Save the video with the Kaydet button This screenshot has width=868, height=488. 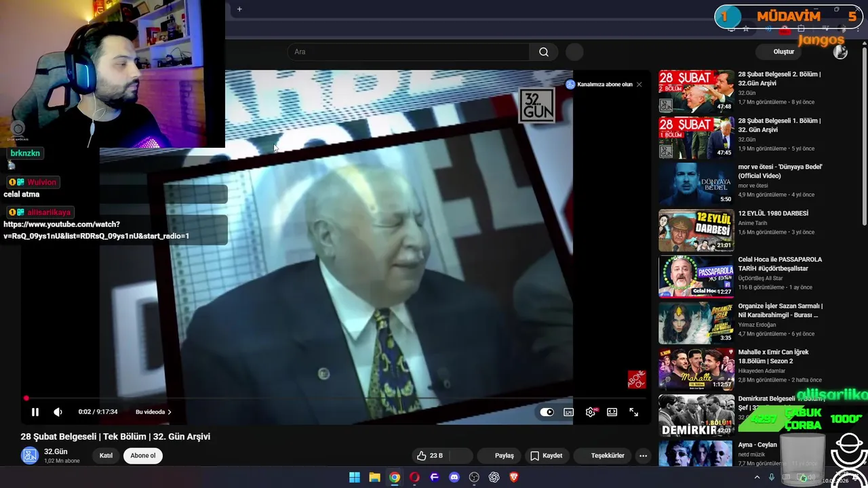547,455
